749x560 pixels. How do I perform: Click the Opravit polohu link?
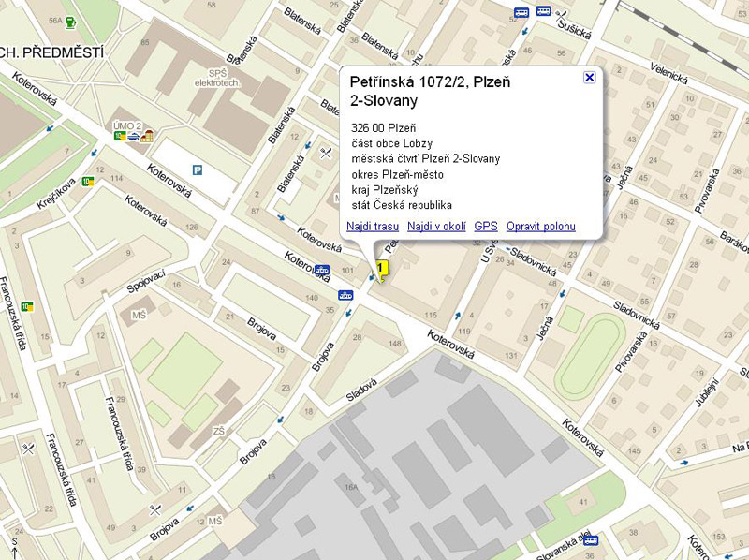coord(540,227)
